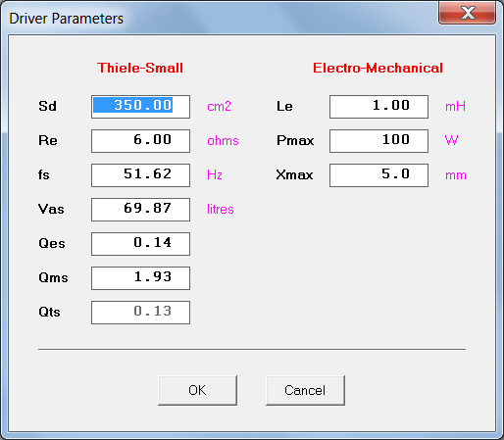This screenshot has width=504, height=440.
Task: Click the Pmax label
Action: coord(295,140)
